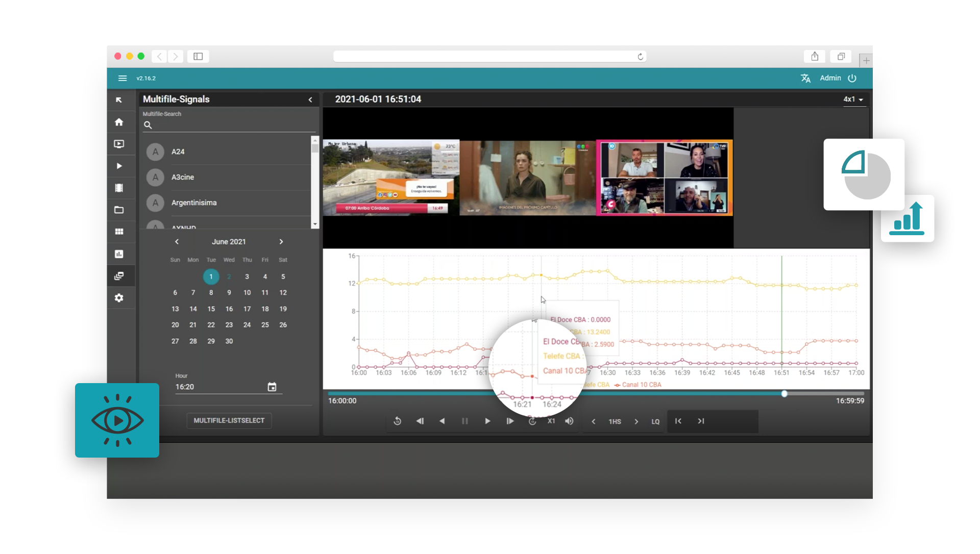Click browser back button
This screenshot has width=980, height=554.
(159, 56)
